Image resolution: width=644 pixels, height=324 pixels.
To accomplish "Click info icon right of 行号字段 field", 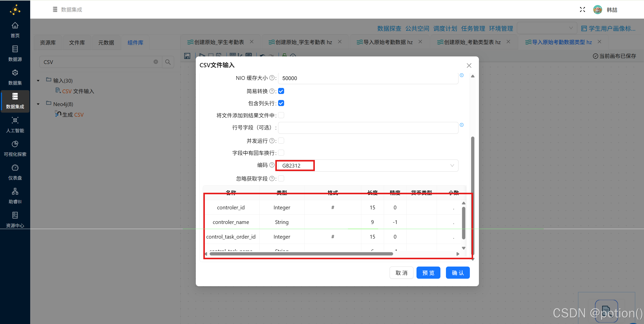I will click(462, 125).
